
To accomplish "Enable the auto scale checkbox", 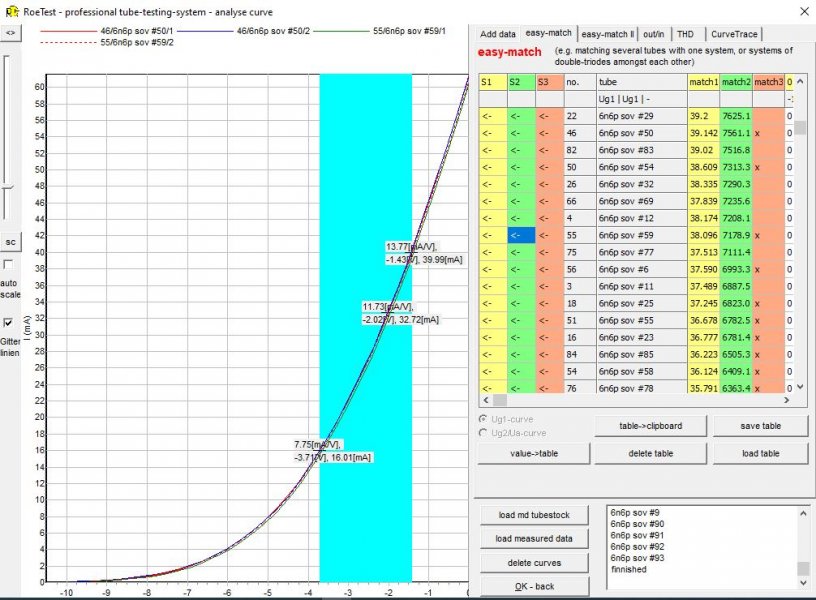I will point(9,265).
